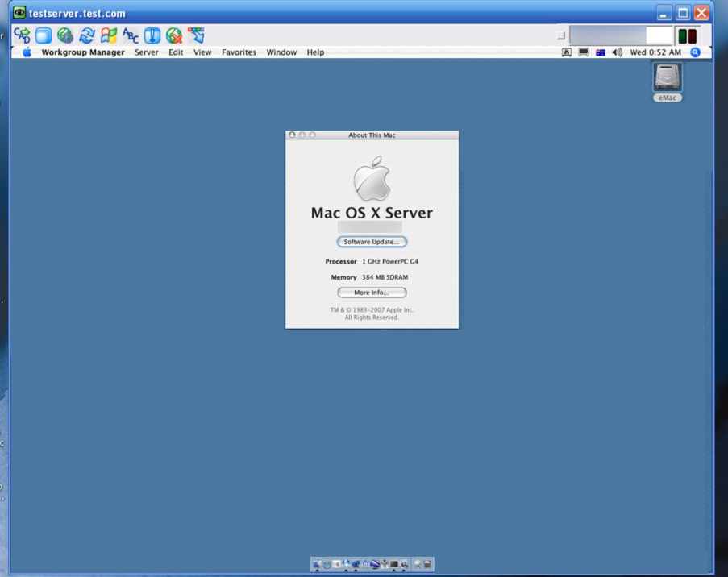Close the connection with the globe-X icon
Viewport: 728px width, 577px height.
click(x=174, y=35)
